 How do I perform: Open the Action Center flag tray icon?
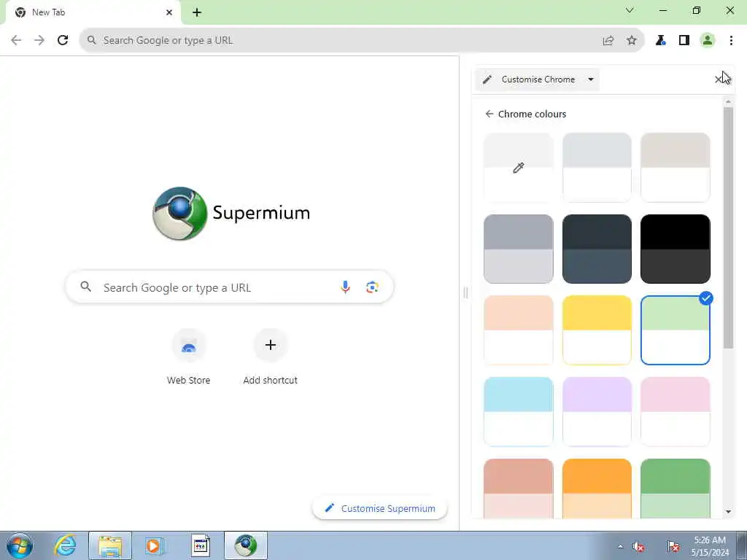click(x=673, y=547)
